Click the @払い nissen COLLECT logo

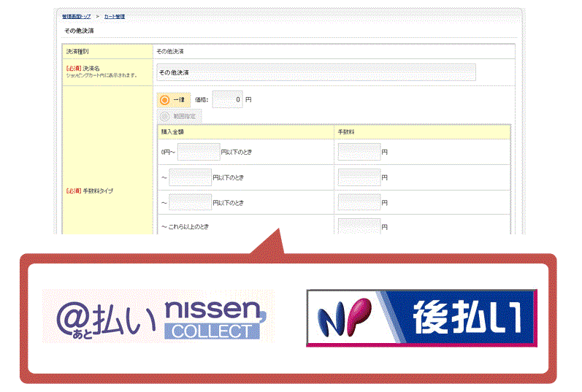pyautogui.click(x=158, y=316)
